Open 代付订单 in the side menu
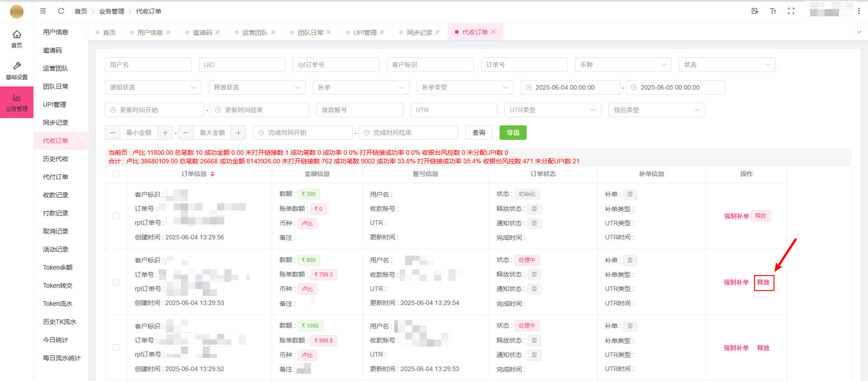 pyautogui.click(x=56, y=177)
